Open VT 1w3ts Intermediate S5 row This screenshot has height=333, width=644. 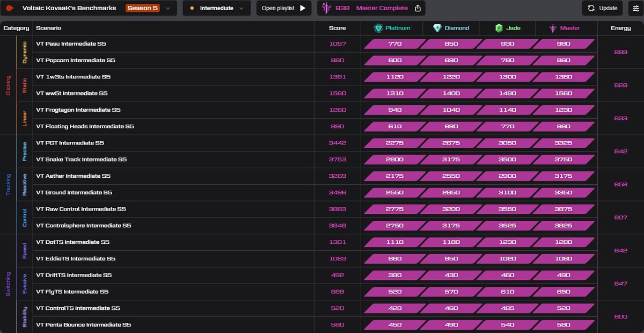(73, 77)
